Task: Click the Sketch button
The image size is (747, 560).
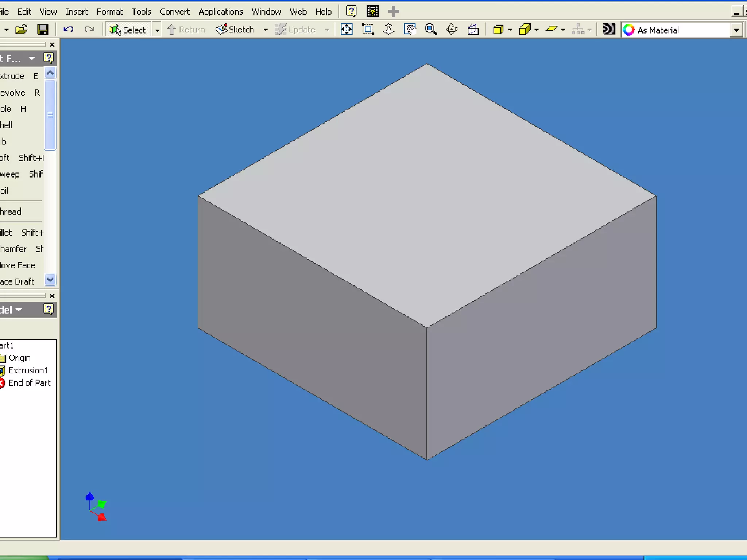Action: click(235, 30)
